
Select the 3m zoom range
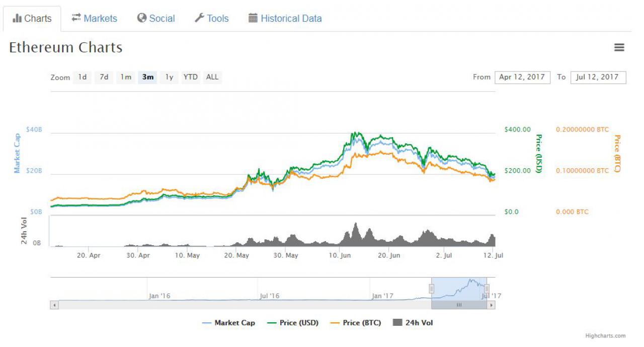(148, 77)
